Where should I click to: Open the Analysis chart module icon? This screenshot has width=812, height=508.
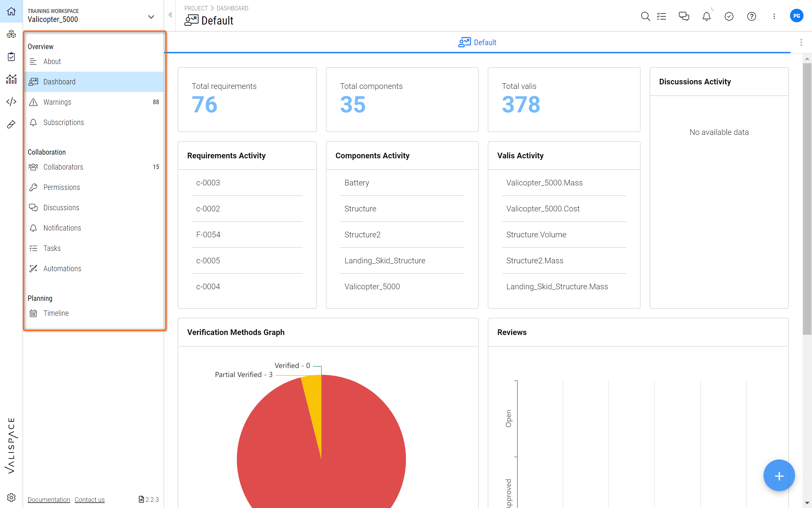coord(11,79)
